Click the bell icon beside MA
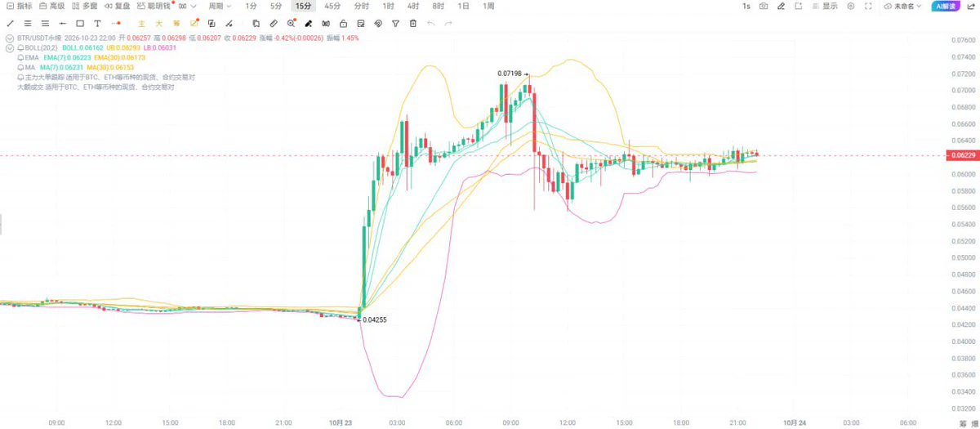Screen dimensions: 980x429 [20, 67]
